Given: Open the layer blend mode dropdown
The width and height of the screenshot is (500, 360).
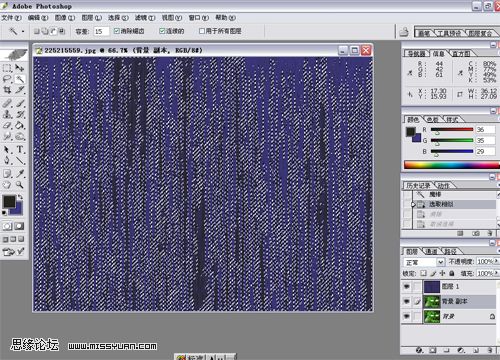Looking at the screenshot, I should 424,262.
